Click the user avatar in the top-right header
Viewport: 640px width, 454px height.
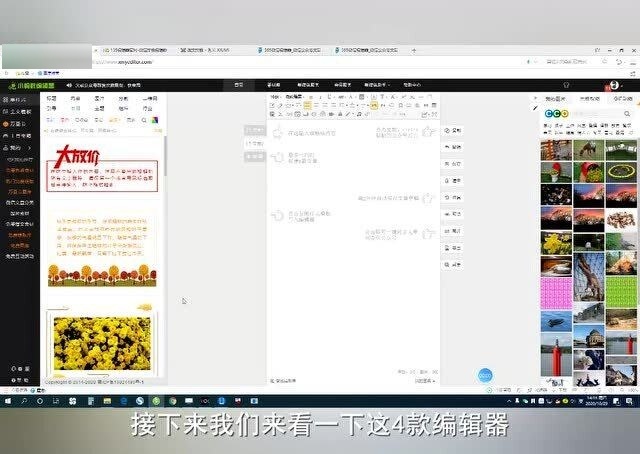(614, 85)
